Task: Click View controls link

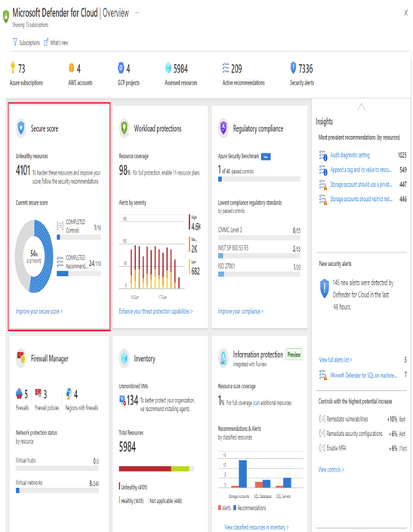Action: pyautogui.click(x=331, y=469)
